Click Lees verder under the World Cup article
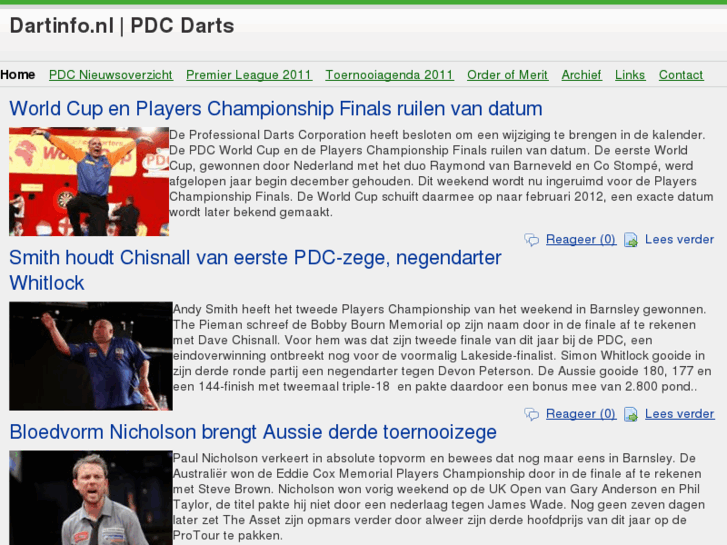727x545 pixels. [679, 239]
